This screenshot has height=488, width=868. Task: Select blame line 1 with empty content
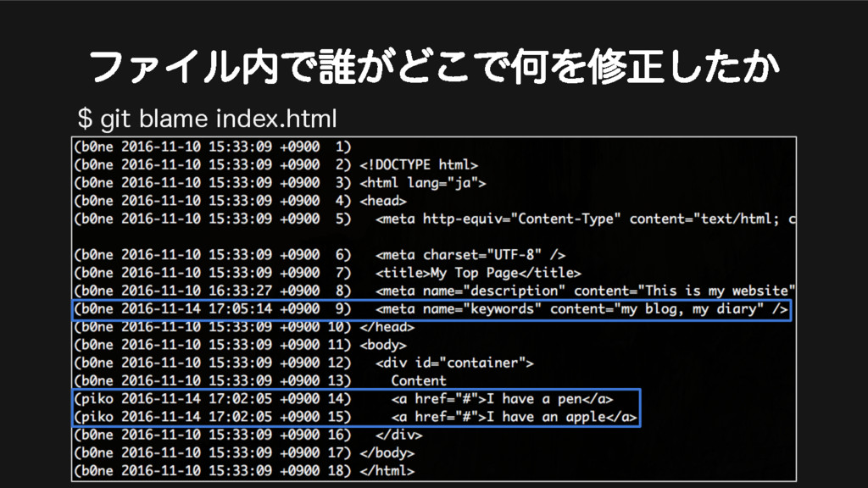(x=213, y=147)
